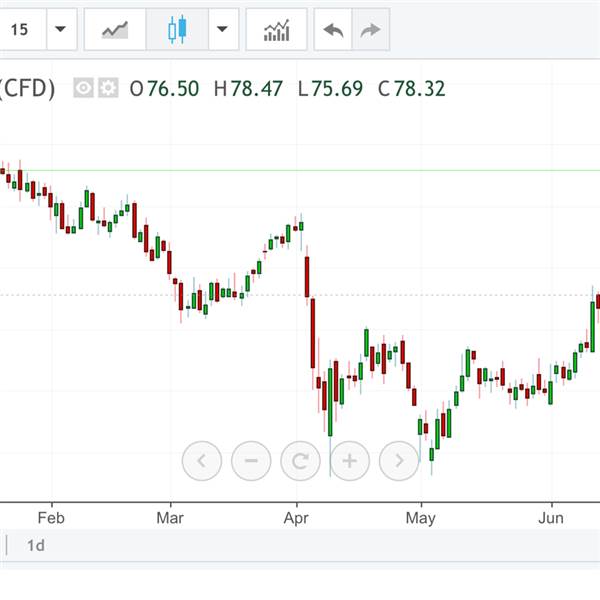
Task: Select the 15 interval box
Action: click(x=21, y=29)
